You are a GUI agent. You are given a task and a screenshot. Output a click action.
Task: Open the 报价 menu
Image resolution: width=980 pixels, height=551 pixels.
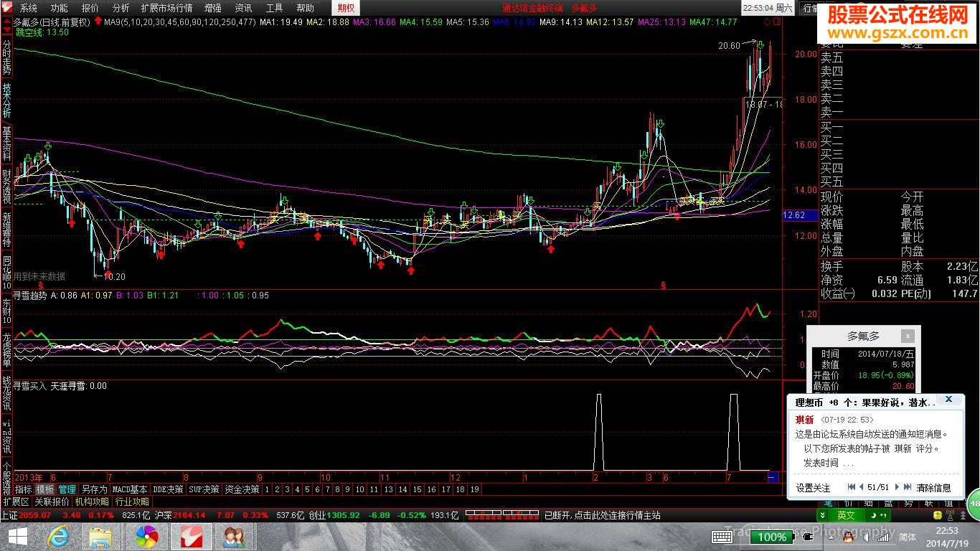tap(90, 8)
